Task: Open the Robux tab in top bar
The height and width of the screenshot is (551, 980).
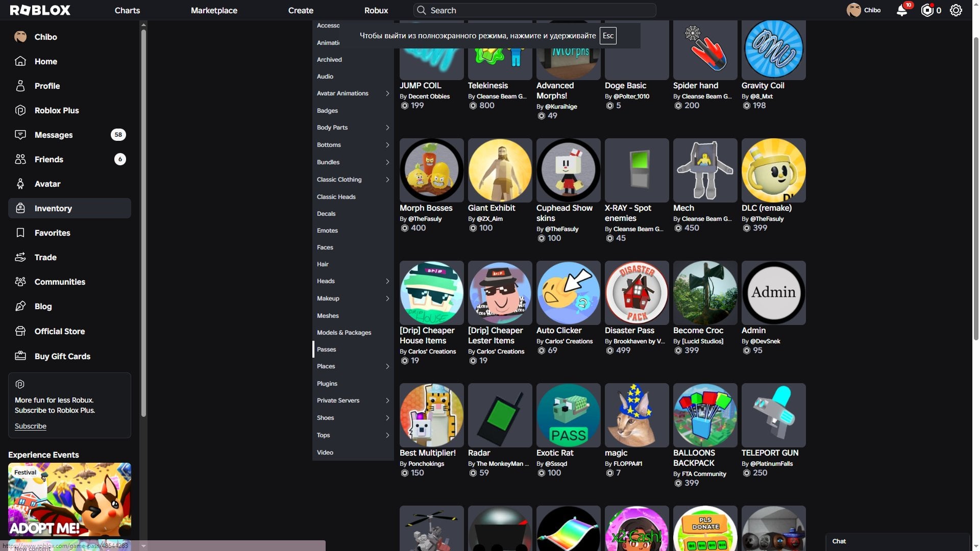Action: [x=376, y=10]
